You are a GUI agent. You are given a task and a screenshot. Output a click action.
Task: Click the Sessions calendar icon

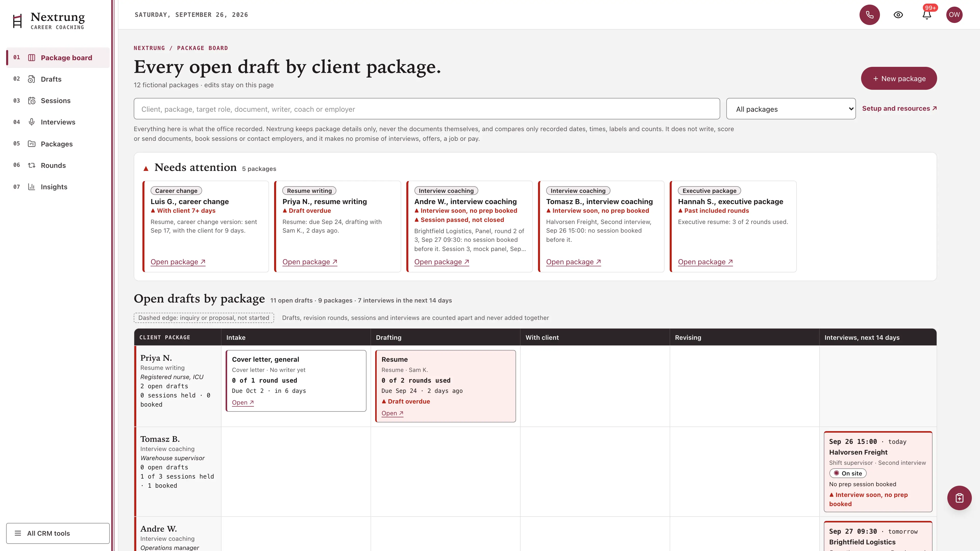(32, 101)
